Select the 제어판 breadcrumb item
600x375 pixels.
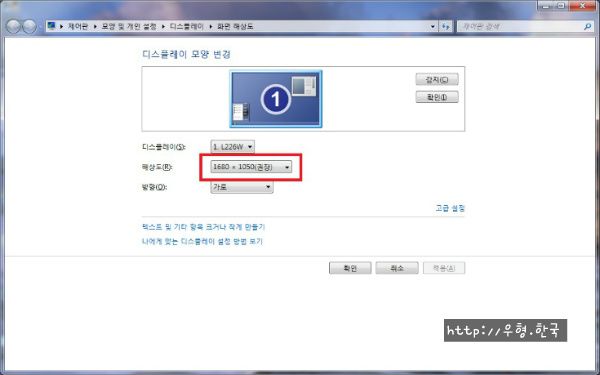(78, 26)
